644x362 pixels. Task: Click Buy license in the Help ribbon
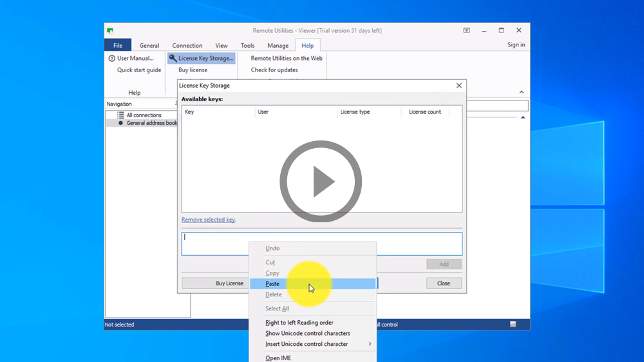tap(193, 70)
